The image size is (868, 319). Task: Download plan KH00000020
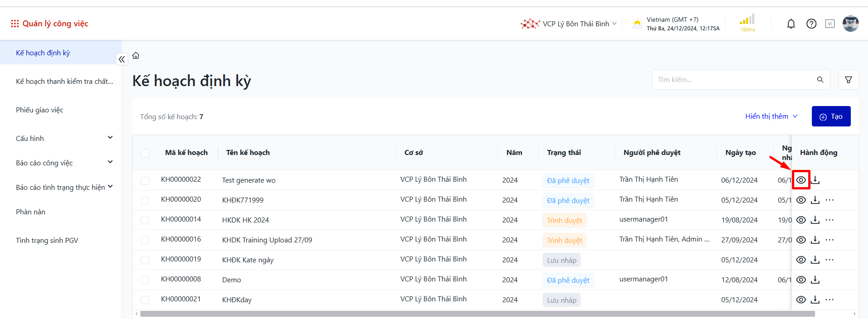[815, 200]
